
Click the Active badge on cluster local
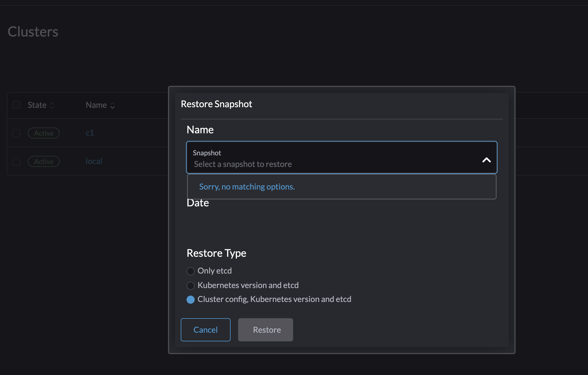click(43, 161)
